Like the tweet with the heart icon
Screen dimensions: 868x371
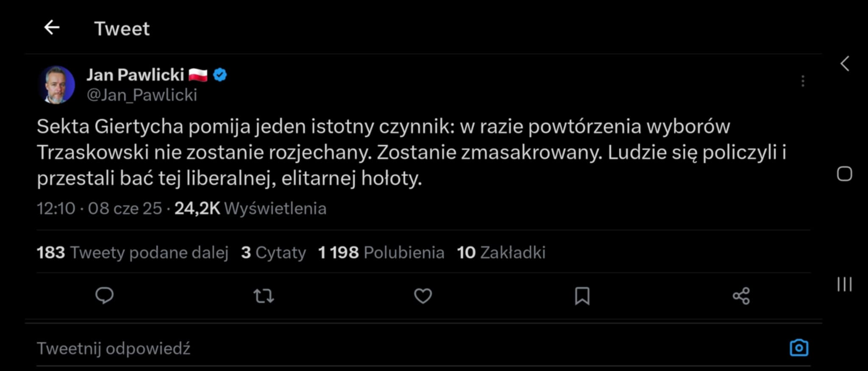coord(423,296)
